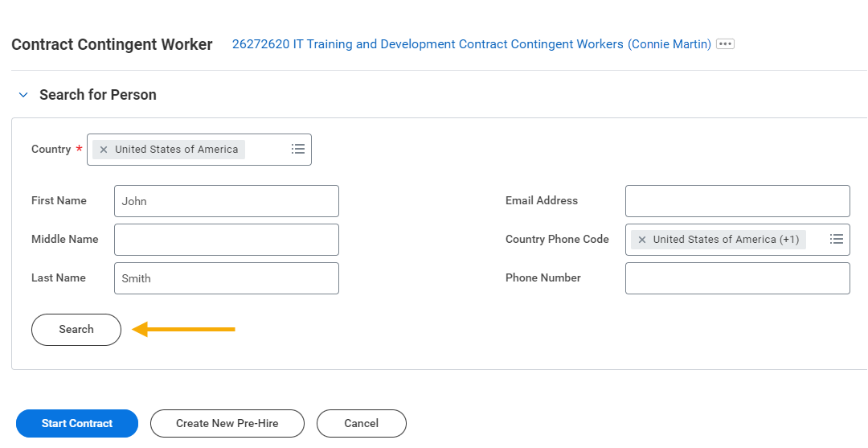Open the Country prompt list icon

coord(298,149)
